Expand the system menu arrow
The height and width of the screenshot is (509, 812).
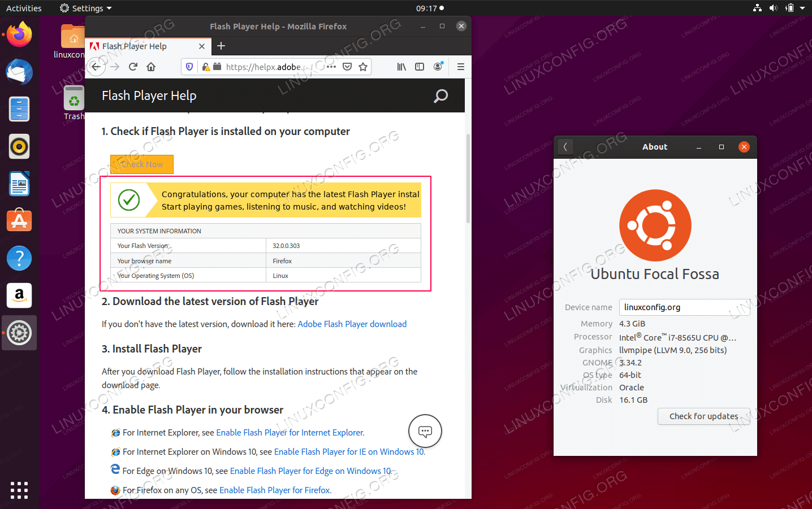coord(802,8)
